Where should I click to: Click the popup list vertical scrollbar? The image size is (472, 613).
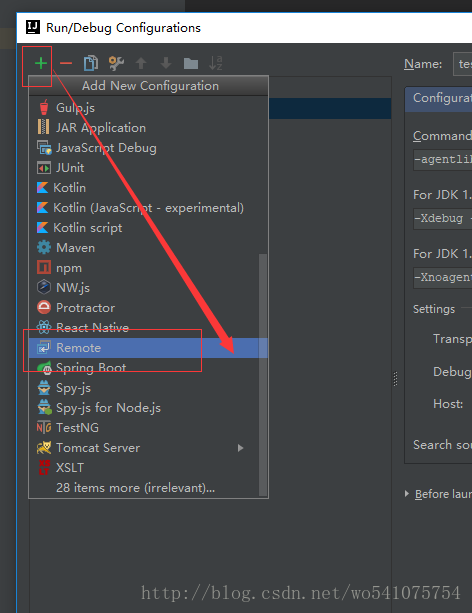(x=263, y=375)
